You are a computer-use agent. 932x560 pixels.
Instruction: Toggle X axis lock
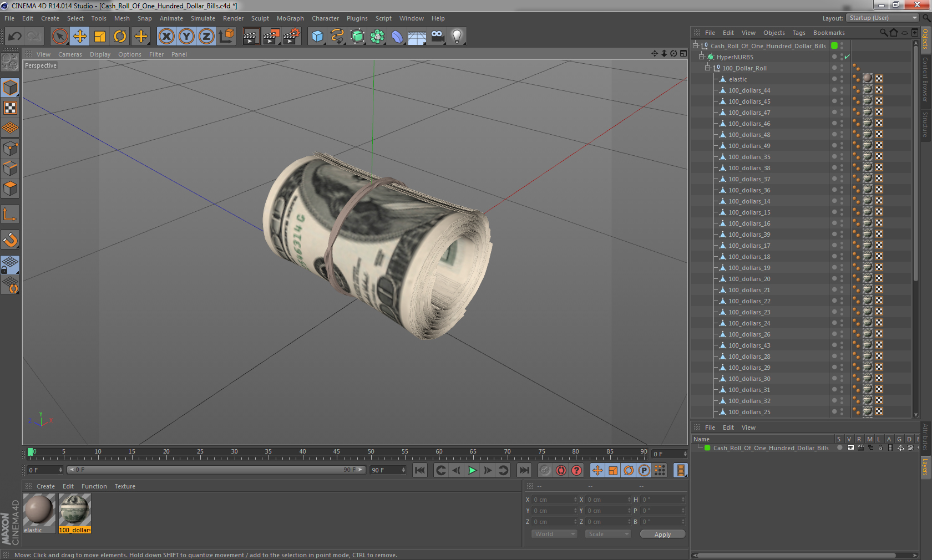click(x=166, y=37)
